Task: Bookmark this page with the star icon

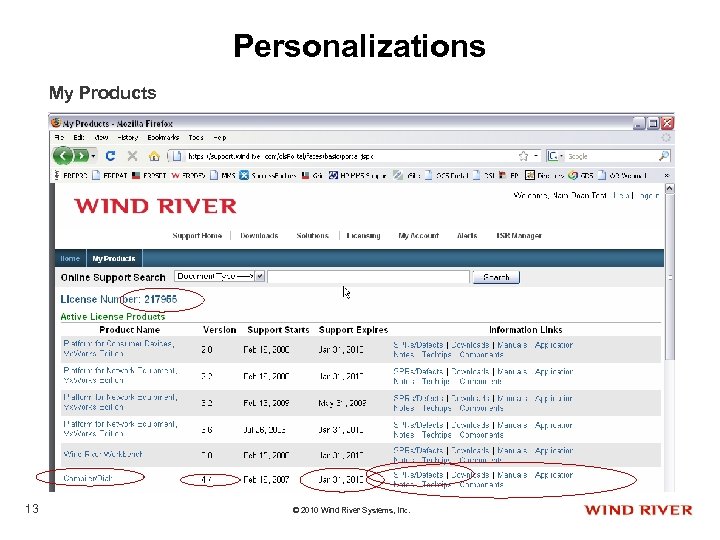Action: pos(523,156)
